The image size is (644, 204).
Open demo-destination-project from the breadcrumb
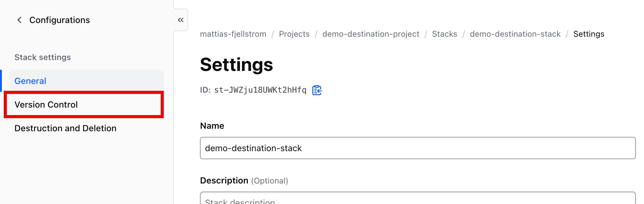pos(370,34)
